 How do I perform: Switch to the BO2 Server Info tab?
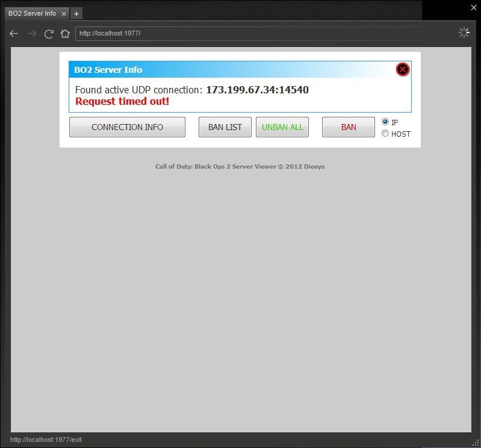37,13
